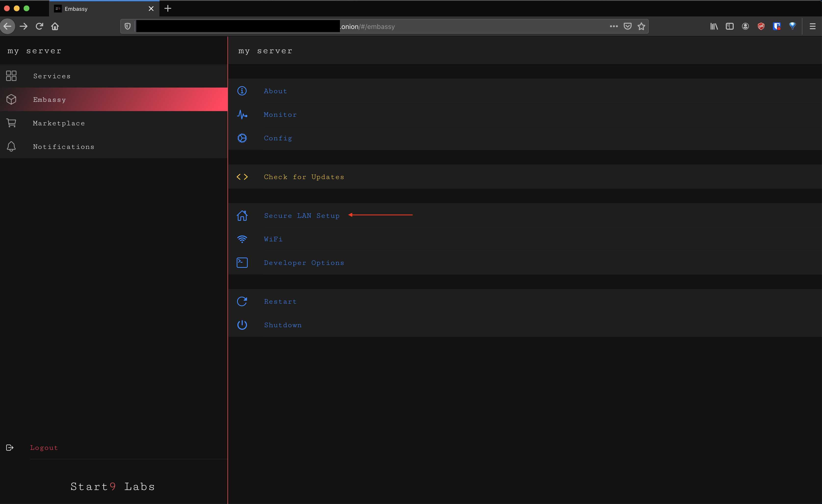Bookmark page with star icon
Image resolution: width=822 pixels, height=504 pixels.
click(x=641, y=26)
